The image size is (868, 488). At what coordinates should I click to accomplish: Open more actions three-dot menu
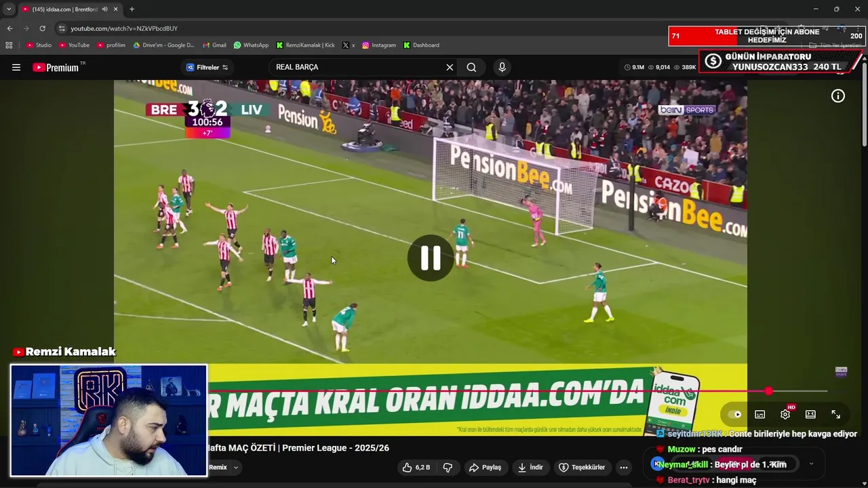[624, 468]
